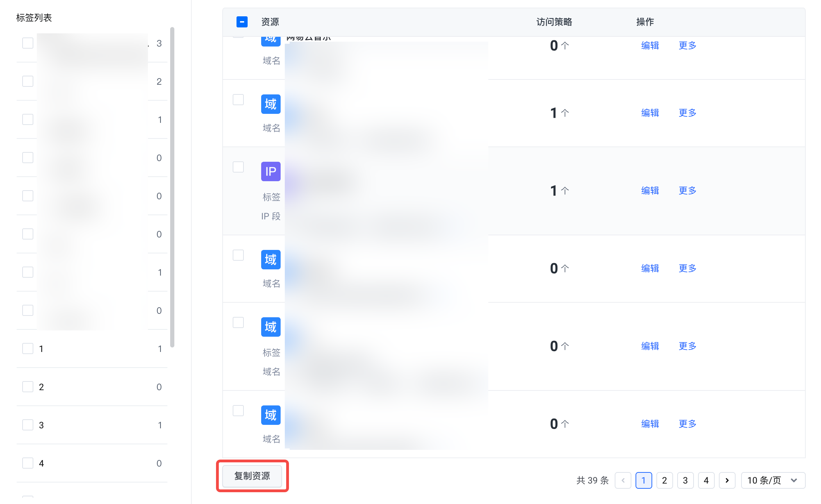Click the up arrow beside the IP row count

565,191
